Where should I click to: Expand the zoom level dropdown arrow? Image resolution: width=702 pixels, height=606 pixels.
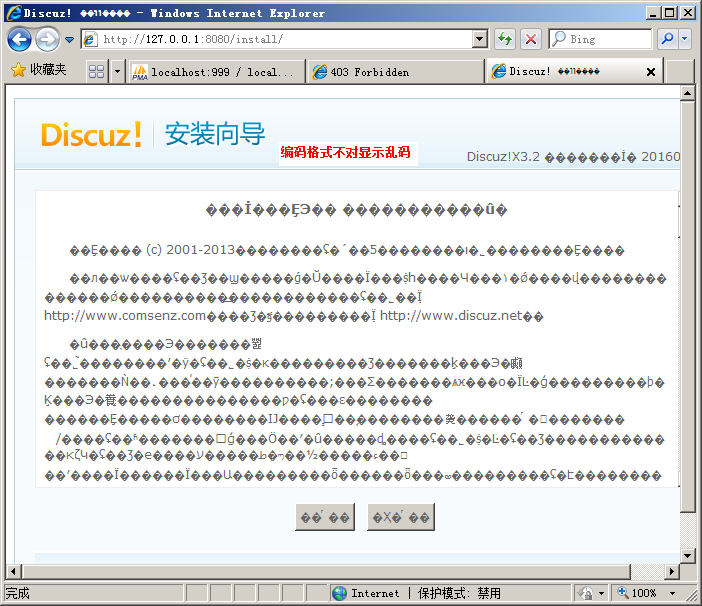pos(672,593)
